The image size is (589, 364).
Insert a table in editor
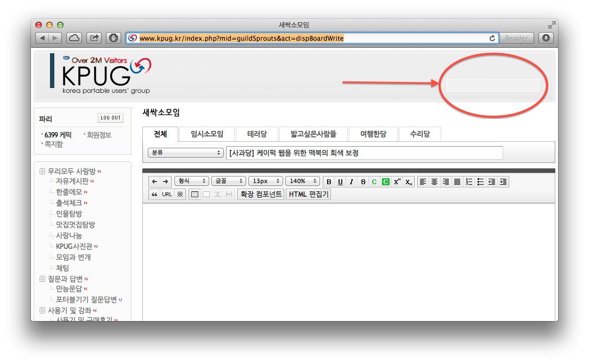click(195, 194)
